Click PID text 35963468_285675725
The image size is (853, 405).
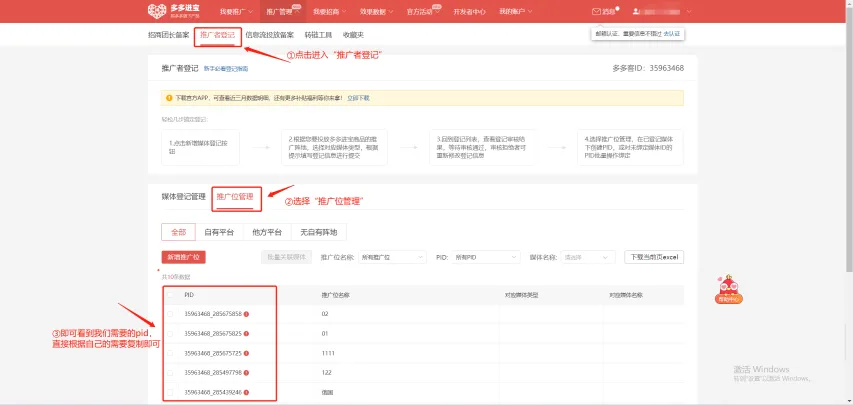pos(213,353)
